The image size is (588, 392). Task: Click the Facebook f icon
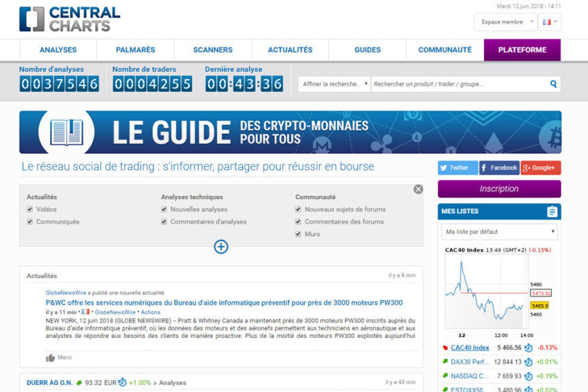coord(484,168)
